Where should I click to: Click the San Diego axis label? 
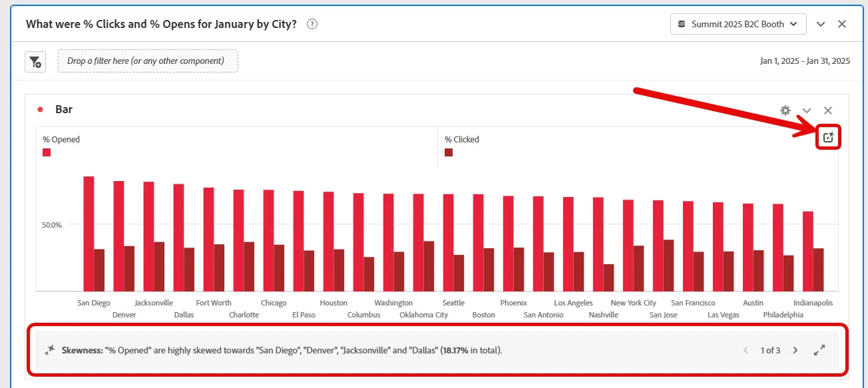coord(94,303)
